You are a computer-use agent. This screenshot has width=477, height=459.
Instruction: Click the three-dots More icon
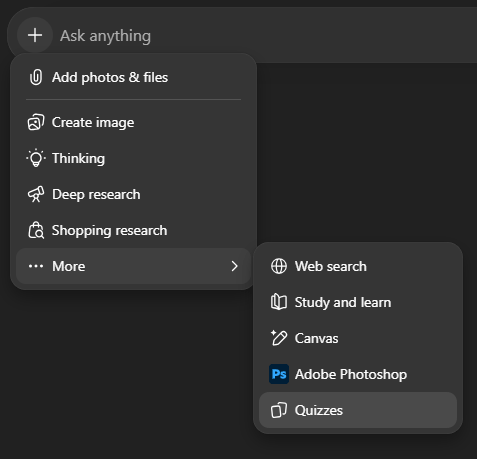coord(36,266)
